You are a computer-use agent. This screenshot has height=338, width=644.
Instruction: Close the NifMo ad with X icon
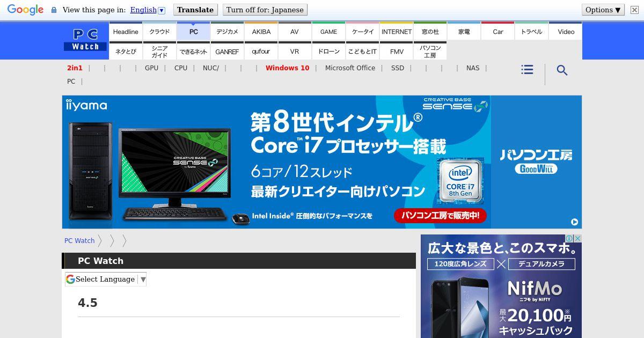coord(578,238)
